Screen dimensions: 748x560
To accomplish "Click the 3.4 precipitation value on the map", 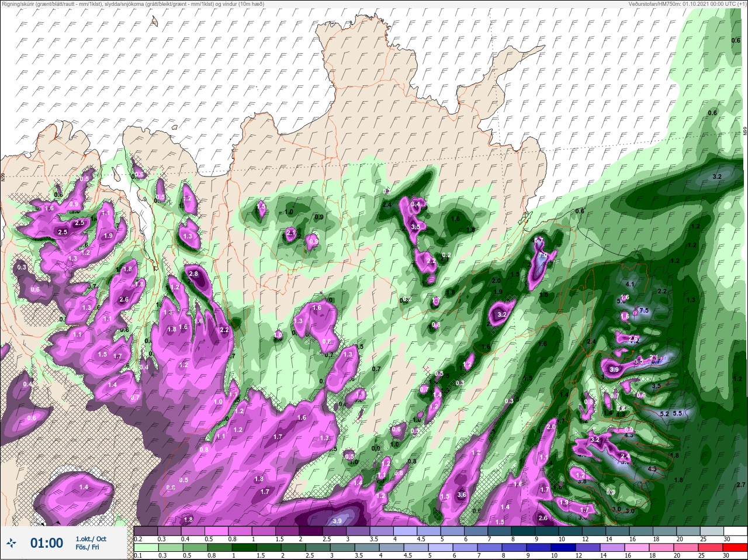I will coord(415,205).
